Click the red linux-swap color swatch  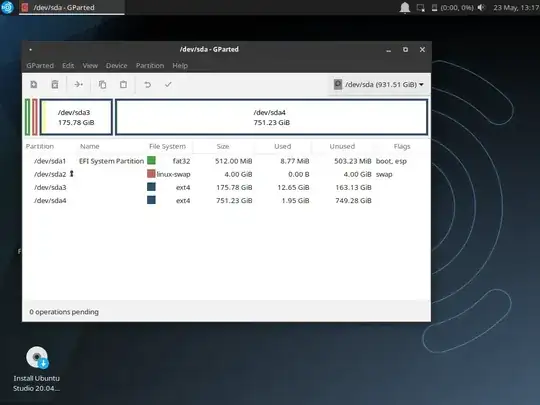click(151, 174)
